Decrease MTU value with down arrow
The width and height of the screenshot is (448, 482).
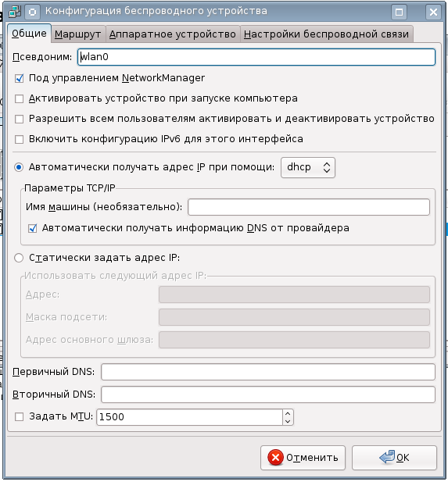click(288, 421)
